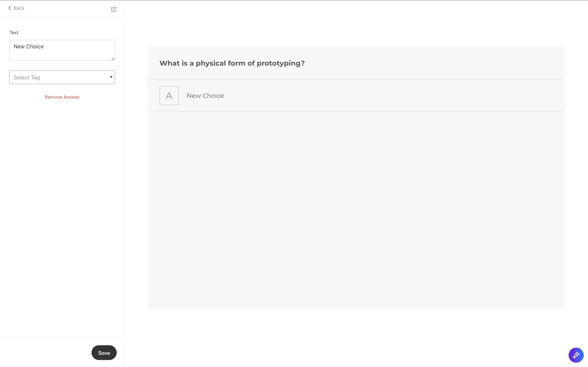This screenshot has height=367, width=588.
Task: Launch the purple AI sparkle assistant
Action: 576,355
